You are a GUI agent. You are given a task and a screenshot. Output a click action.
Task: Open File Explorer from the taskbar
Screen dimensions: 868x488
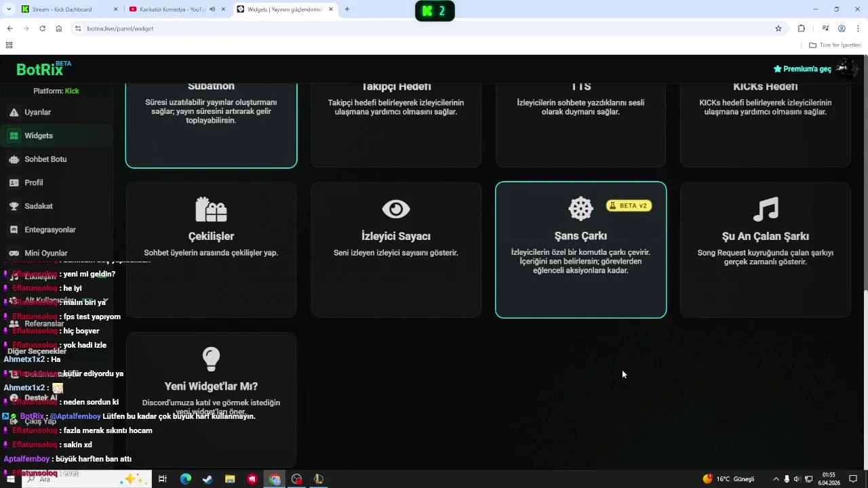click(230, 479)
